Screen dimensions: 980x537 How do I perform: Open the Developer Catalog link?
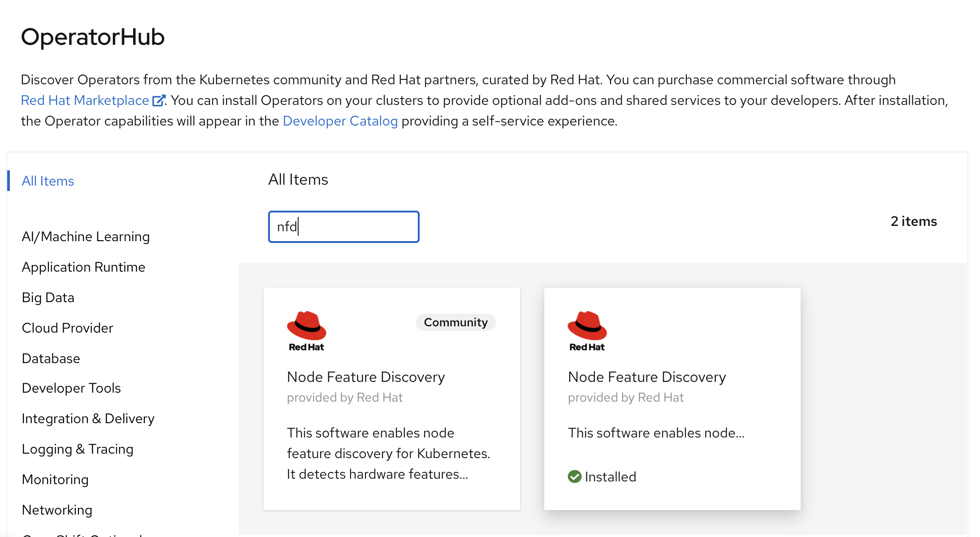click(x=340, y=121)
